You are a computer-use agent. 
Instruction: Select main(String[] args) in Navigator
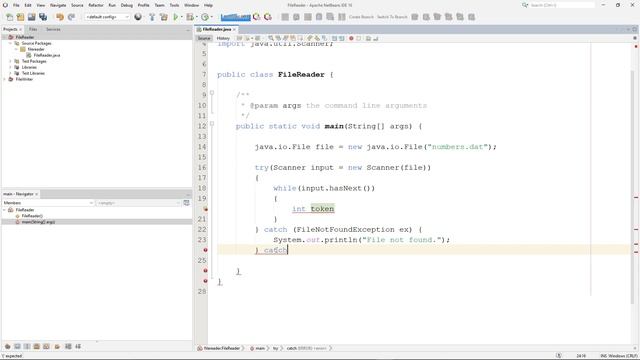tap(38, 222)
